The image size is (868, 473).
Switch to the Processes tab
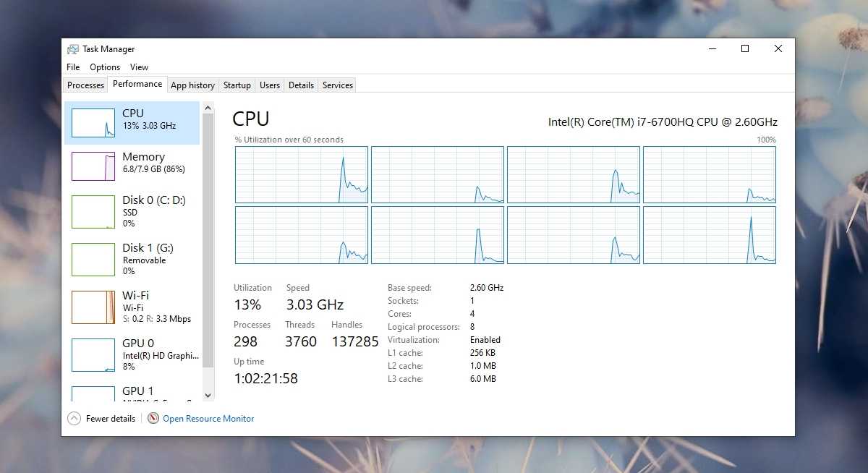(x=85, y=85)
